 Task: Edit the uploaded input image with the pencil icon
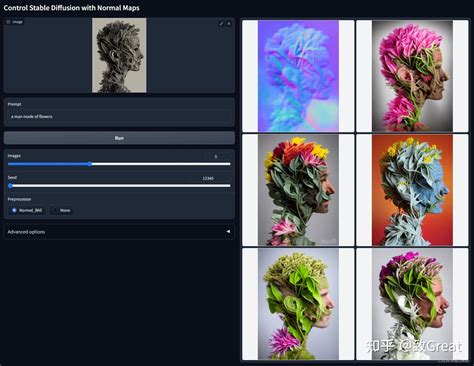tap(221, 24)
